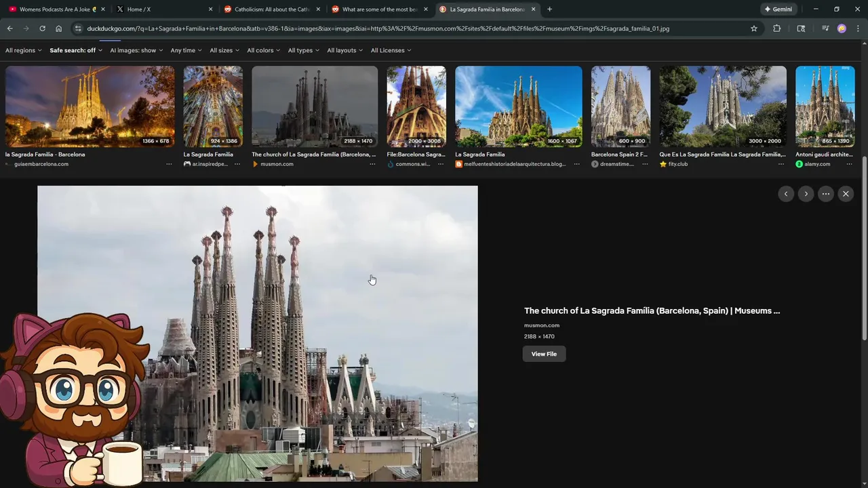The width and height of the screenshot is (868, 488).
Task: Open options for ar.inspiredpe result
Action: pos(237,164)
